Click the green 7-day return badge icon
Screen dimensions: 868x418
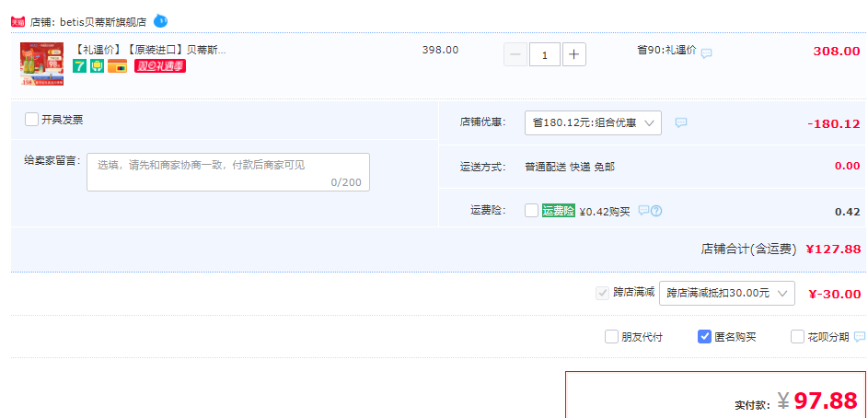[80, 66]
